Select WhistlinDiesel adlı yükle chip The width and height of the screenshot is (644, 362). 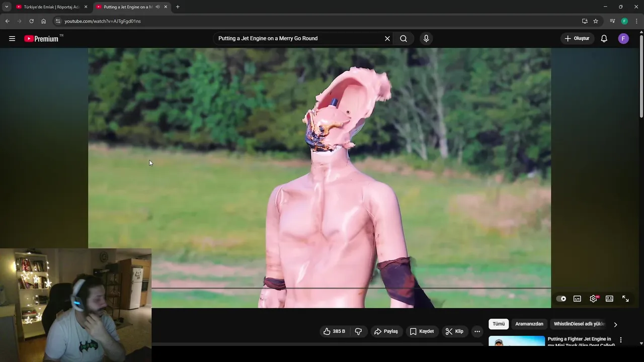579,324
